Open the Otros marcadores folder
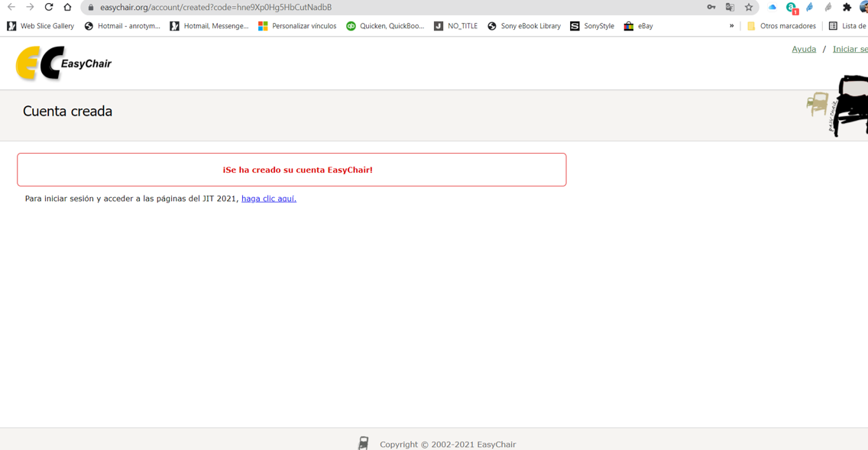 pyautogui.click(x=781, y=26)
